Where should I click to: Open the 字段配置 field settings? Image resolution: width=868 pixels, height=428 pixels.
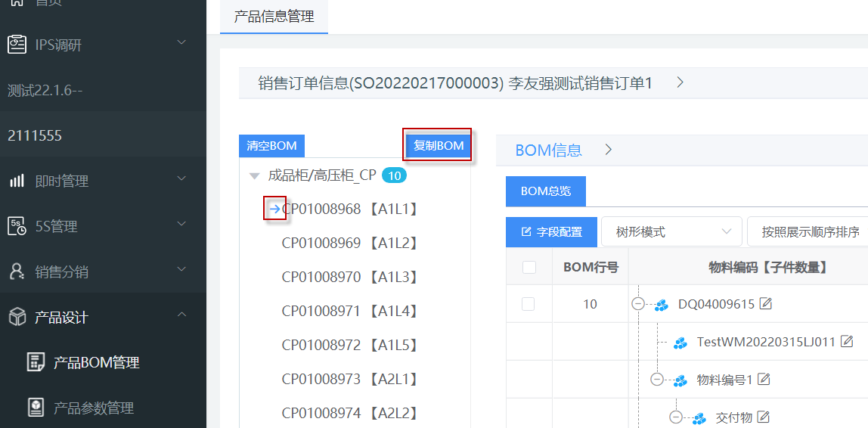(551, 232)
